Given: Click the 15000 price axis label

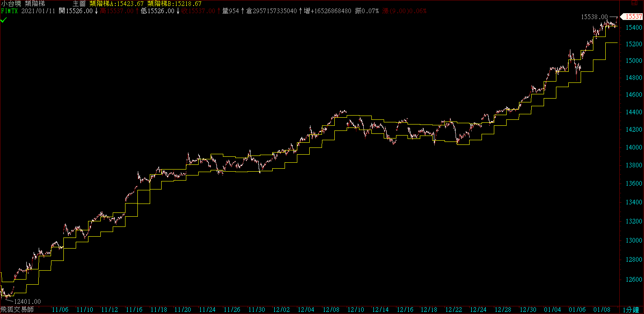Looking at the screenshot, I should pos(634,61).
